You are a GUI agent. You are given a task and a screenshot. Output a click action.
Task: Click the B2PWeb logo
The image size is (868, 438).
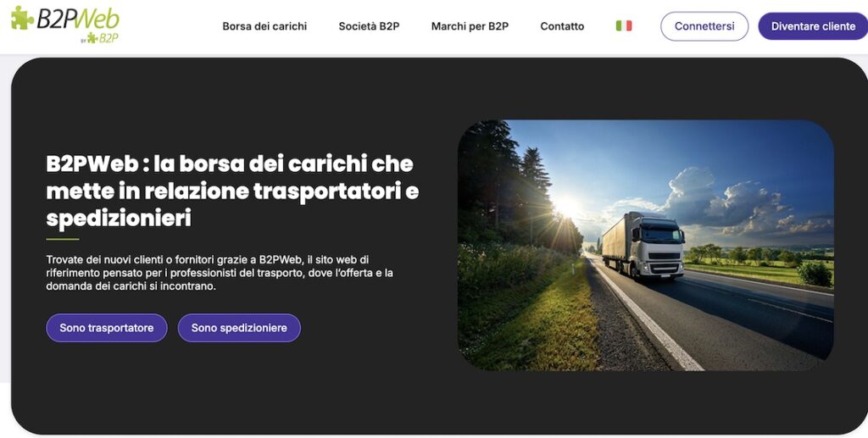coord(65,24)
